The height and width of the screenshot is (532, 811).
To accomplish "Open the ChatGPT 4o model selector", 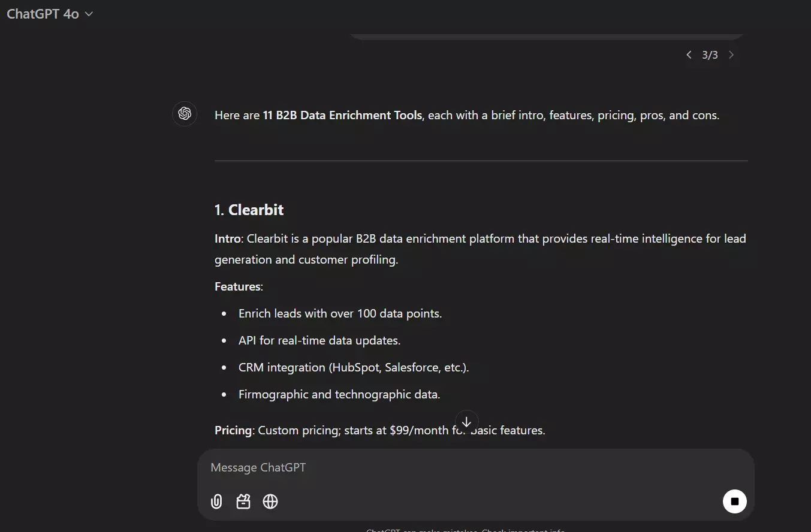I will (x=50, y=14).
